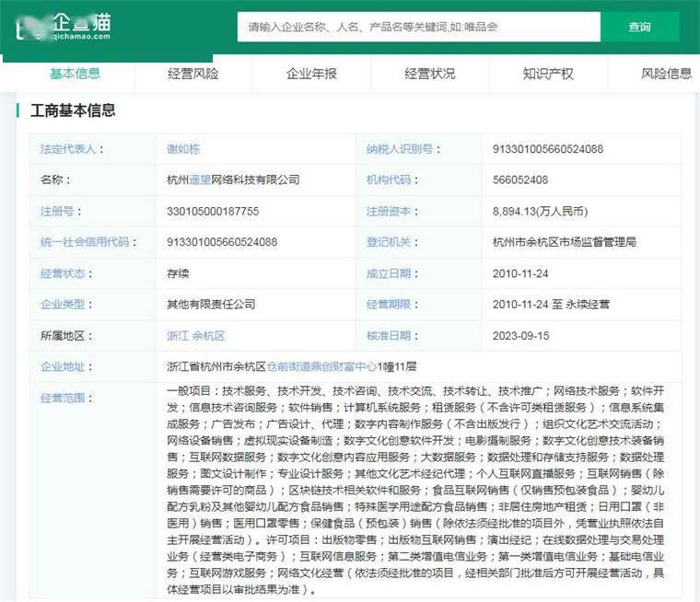Click the 企查猫 site logo
700x602 pixels.
[x=64, y=27]
